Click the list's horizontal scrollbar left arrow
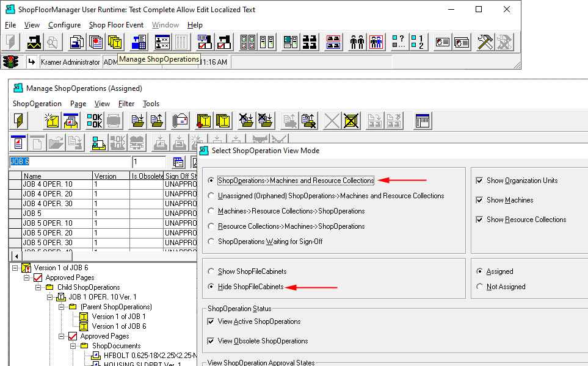This screenshot has height=366, width=588. coord(16,256)
